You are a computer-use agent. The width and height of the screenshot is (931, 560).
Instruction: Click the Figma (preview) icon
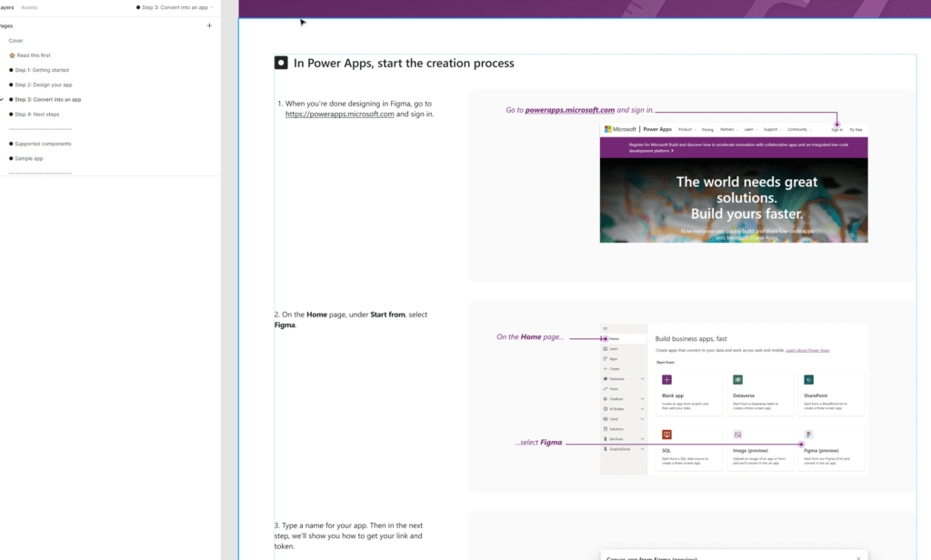pos(808,435)
